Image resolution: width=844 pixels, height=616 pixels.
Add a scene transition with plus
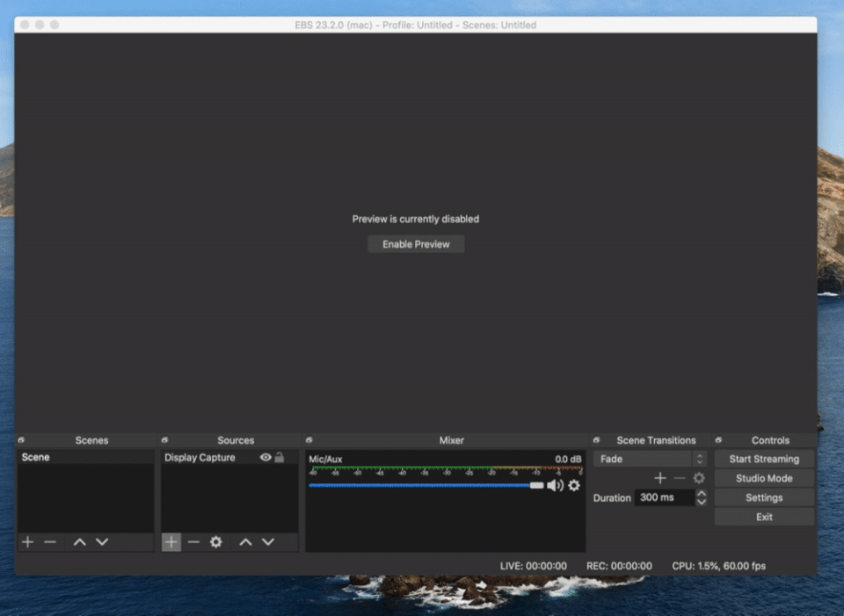pos(660,478)
